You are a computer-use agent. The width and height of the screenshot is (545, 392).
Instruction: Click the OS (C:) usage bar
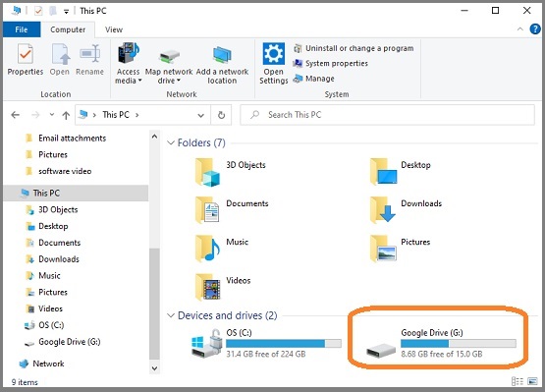tap(284, 344)
